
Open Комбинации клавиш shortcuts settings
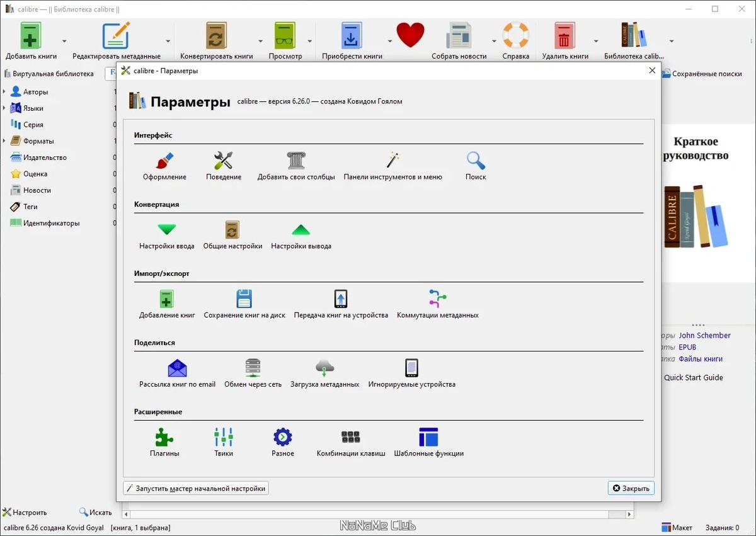coord(351,443)
